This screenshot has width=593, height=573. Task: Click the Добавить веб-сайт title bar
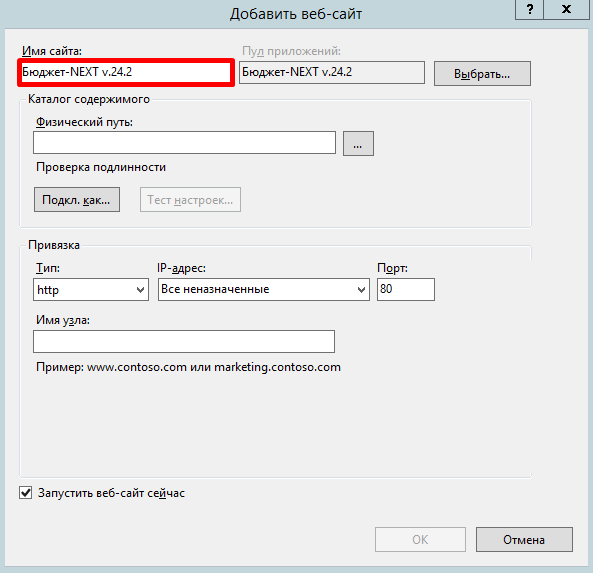(x=296, y=14)
